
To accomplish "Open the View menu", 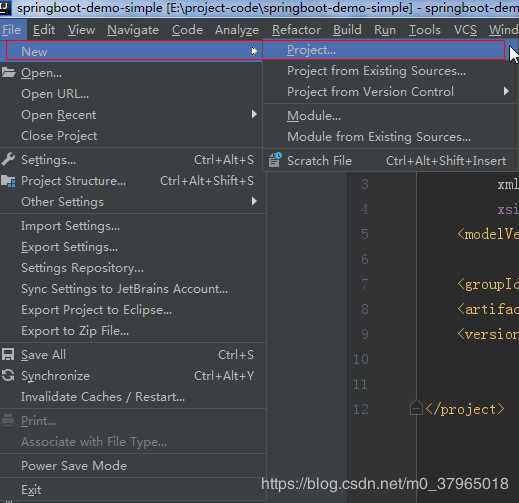I will tap(82, 30).
